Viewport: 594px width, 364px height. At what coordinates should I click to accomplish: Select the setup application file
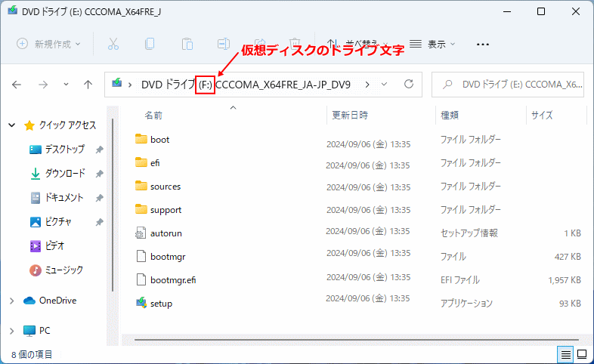161,304
